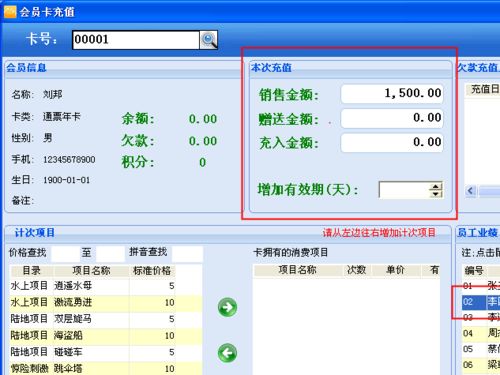This screenshot has height=375, width=500.
Task: Click price 5 in 双层旋马 row
Action: pos(171,319)
